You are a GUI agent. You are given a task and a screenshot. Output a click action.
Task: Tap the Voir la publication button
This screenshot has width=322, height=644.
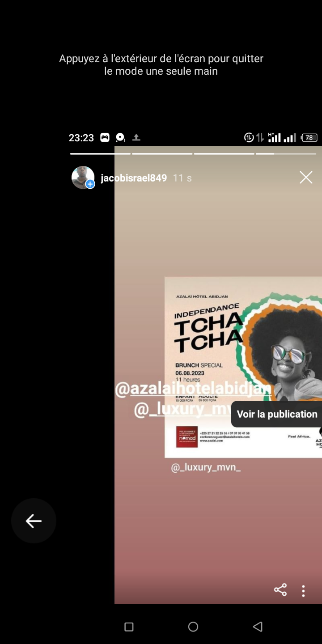277,414
